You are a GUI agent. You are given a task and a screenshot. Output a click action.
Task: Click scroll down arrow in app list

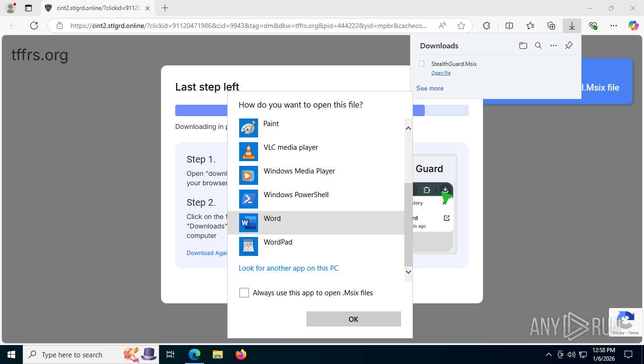(x=408, y=272)
